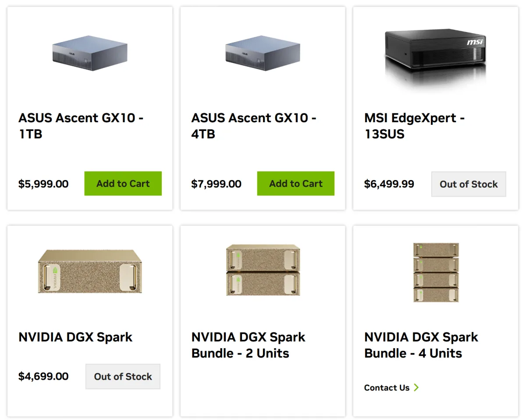The image size is (526, 420).
Task: View the four-unit DGX Spark stack image
Action: coord(436,272)
